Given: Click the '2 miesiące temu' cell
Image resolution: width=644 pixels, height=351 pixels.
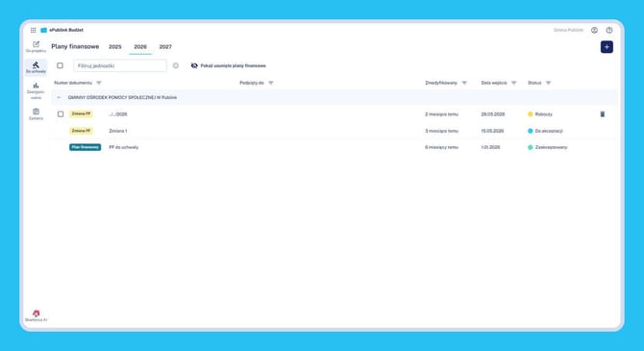Looking at the screenshot, I should coord(441,114).
